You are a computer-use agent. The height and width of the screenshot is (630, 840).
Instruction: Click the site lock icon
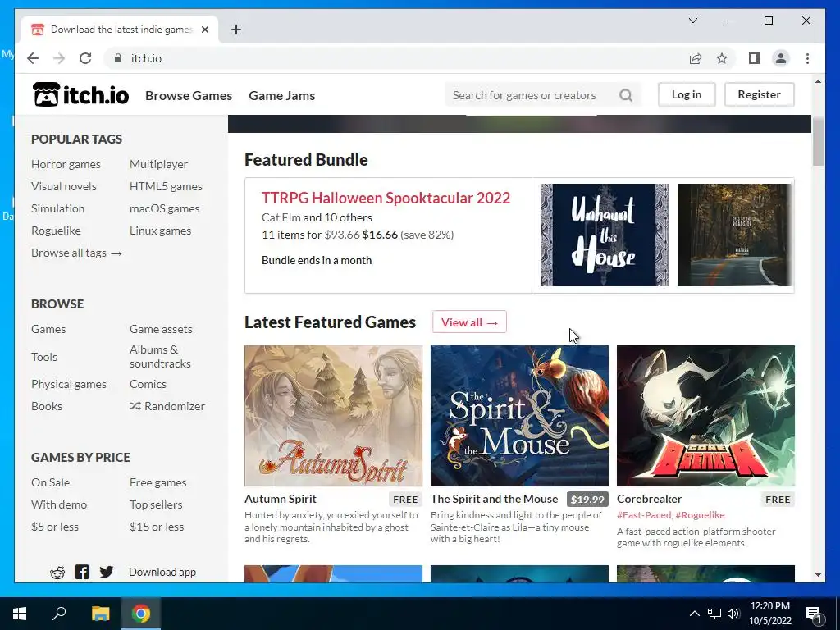[x=118, y=58]
